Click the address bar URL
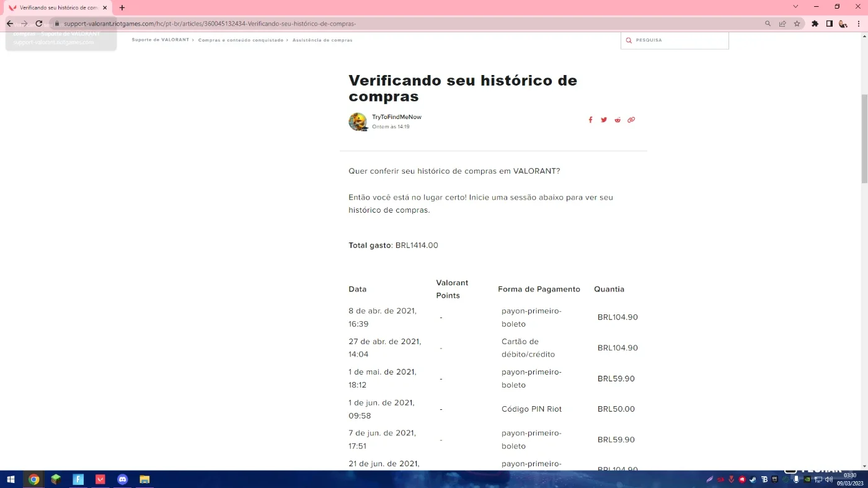868x488 pixels. coord(210,24)
